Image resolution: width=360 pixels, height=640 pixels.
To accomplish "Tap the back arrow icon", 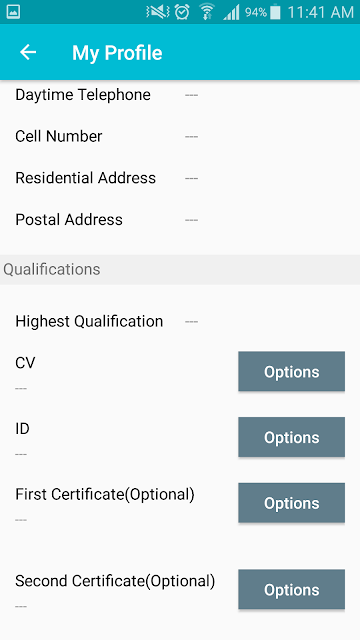I will pos(28,52).
